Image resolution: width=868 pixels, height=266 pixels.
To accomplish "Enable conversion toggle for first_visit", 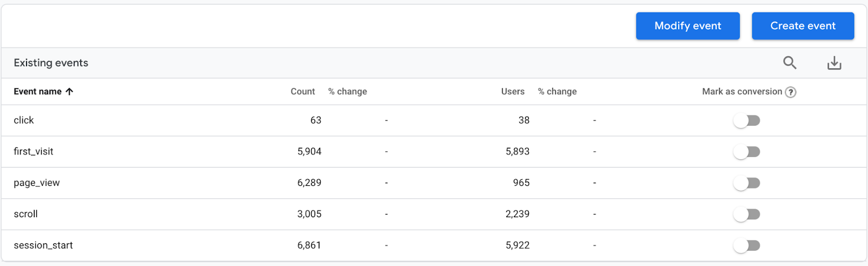I will click(747, 152).
